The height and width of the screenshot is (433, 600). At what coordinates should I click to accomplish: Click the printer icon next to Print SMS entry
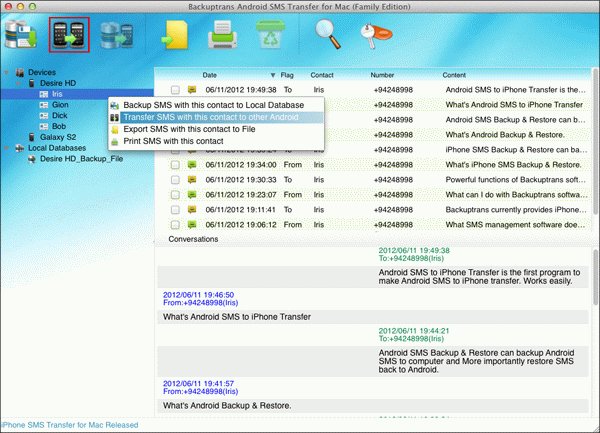[x=114, y=142]
